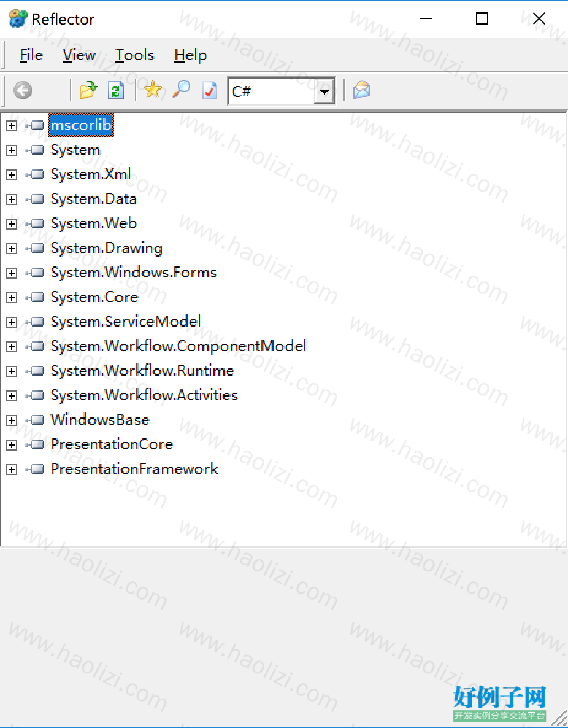Expand the PresentationFramework node
Viewport: 568px width, 728px height.
tap(12, 470)
